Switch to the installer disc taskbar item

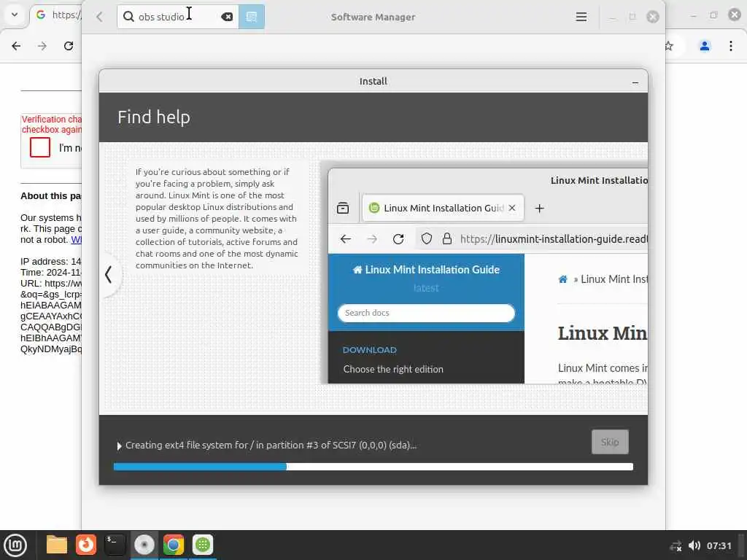coord(144,545)
